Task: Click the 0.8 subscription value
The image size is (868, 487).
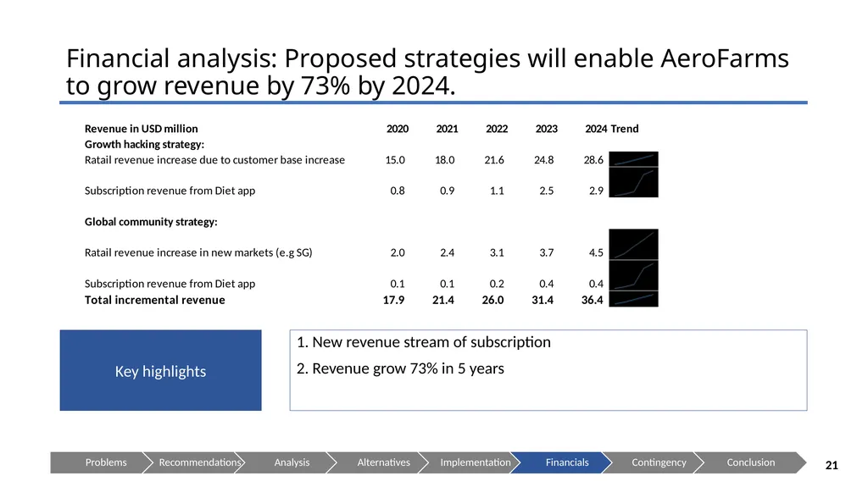Action: (x=398, y=191)
